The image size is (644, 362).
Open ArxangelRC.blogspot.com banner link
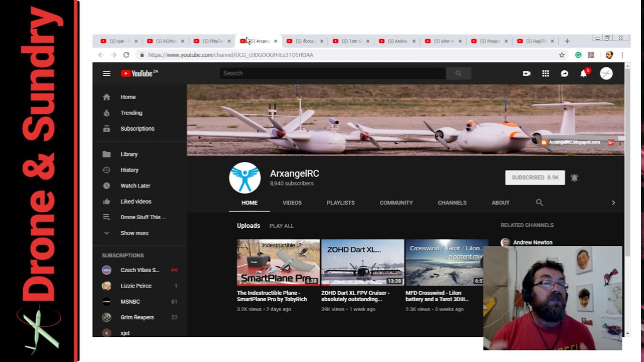(574, 142)
